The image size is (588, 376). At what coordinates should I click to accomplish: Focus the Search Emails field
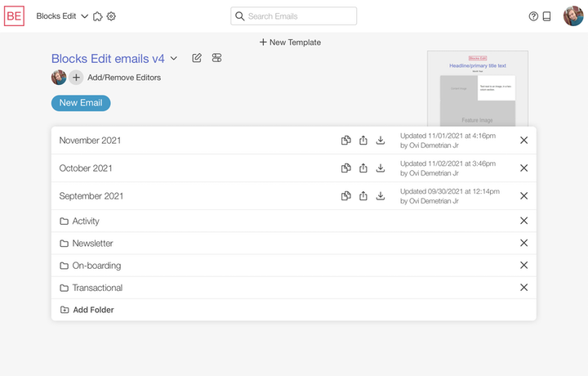click(x=294, y=16)
